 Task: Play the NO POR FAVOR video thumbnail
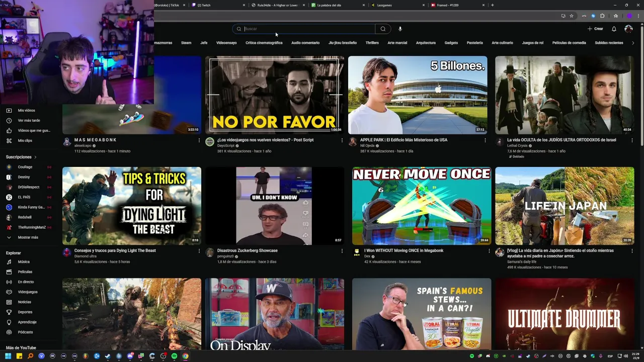[275, 95]
